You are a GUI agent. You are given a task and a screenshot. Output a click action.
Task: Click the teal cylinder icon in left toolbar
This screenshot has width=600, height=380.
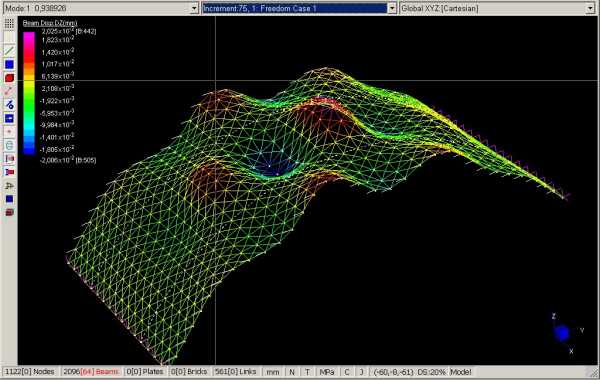coord(9,145)
